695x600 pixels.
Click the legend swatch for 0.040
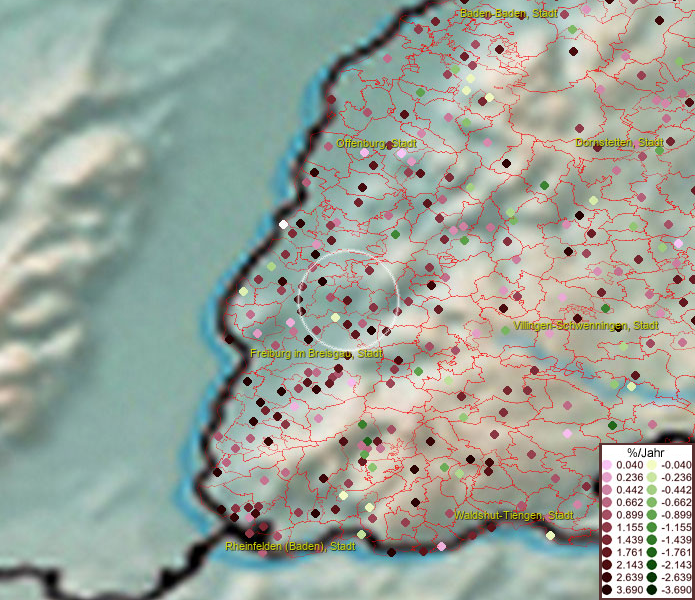[x=607, y=465]
